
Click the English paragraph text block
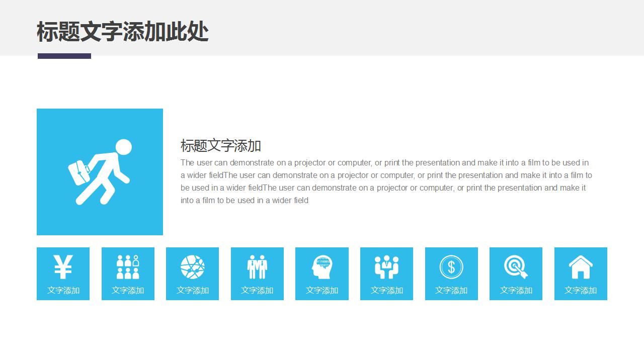(386, 182)
